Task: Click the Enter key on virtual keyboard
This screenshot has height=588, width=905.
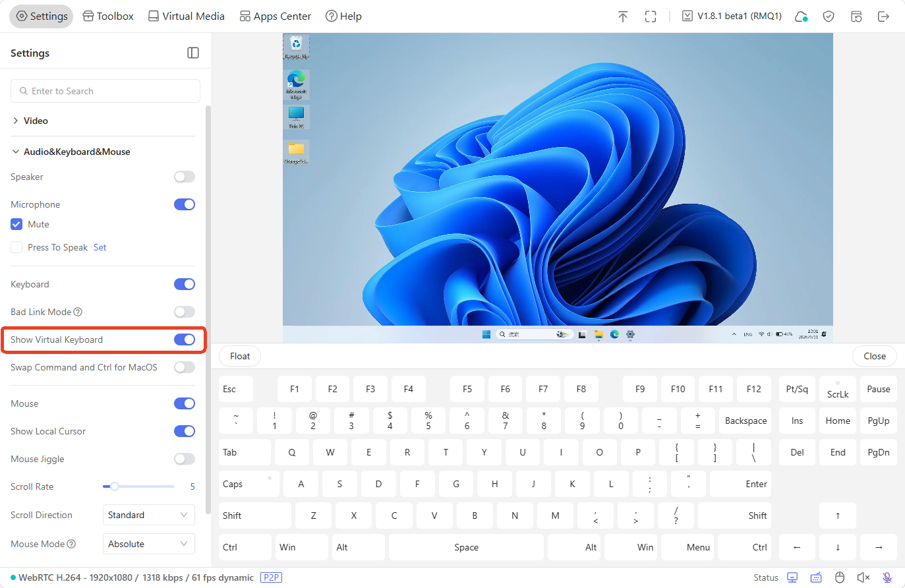Action: [740, 484]
